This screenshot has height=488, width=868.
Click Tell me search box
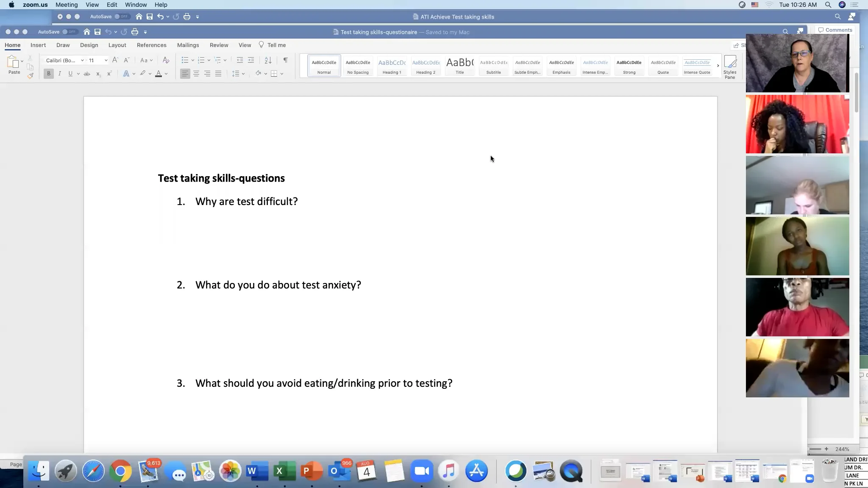[273, 45]
